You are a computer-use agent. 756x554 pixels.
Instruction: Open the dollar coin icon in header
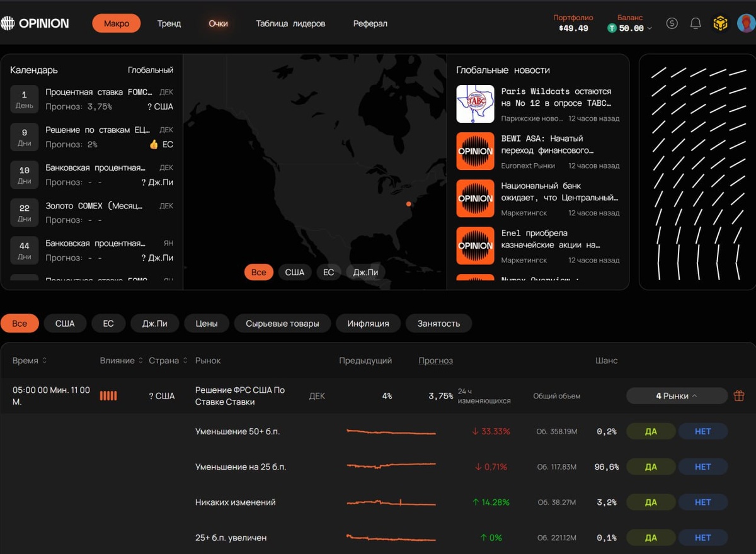pyautogui.click(x=672, y=23)
